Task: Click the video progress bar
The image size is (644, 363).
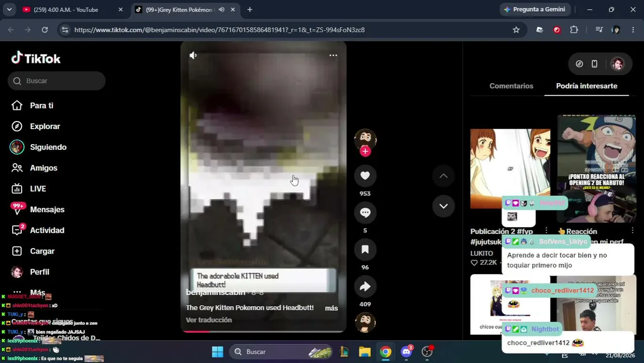Action: [x=263, y=331]
